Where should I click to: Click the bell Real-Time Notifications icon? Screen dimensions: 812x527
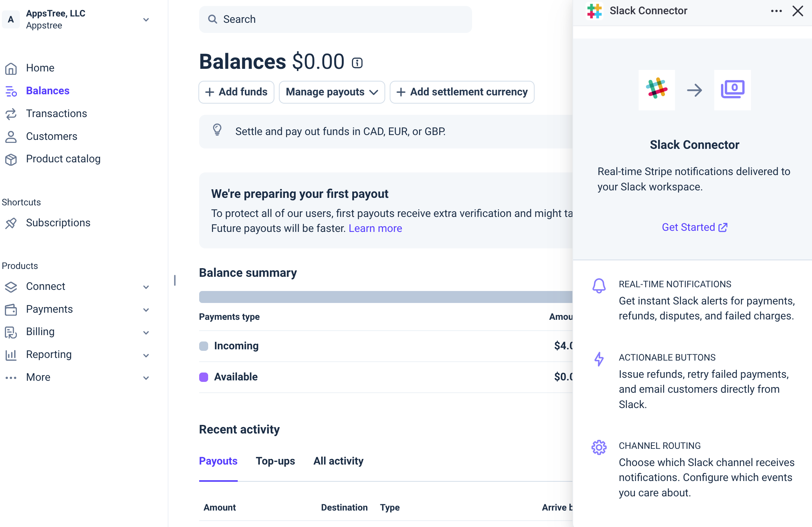(599, 286)
